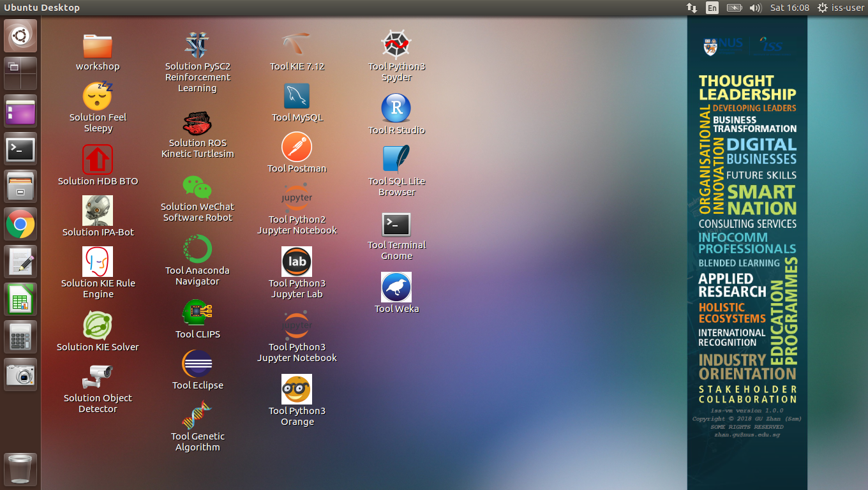This screenshot has height=490, width=868.
Task: Open Tool SQL Lite Browser feather icon
Action: tap(396, 160)
